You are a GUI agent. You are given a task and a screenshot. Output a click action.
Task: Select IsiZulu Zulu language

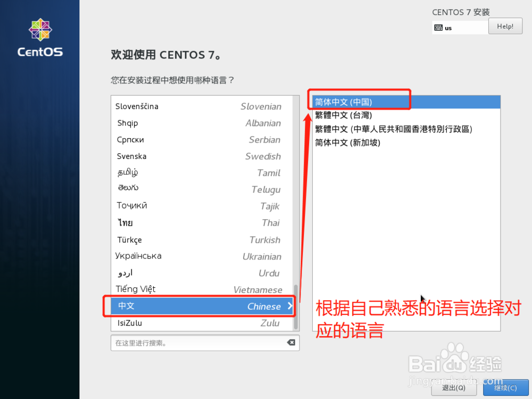tap(202, 323)
